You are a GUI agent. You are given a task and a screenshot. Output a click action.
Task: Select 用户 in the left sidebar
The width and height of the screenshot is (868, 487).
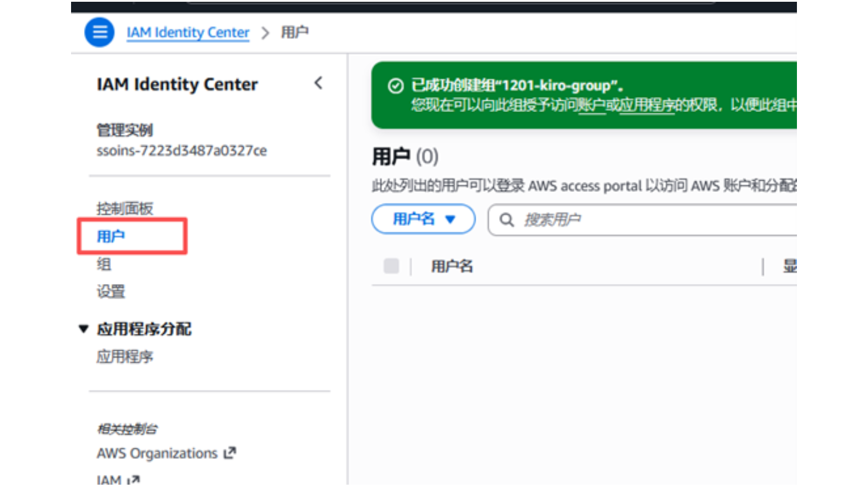[111, 236]
